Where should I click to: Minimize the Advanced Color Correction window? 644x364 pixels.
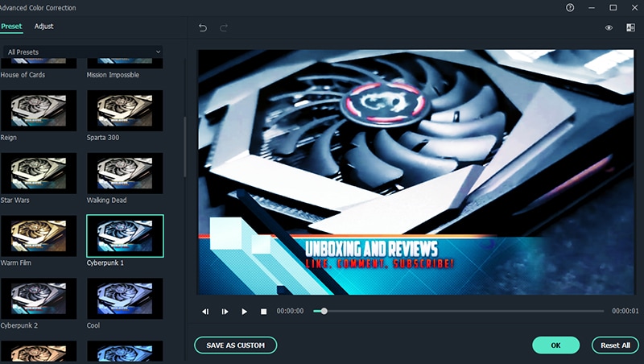click(x=592, y=7)
